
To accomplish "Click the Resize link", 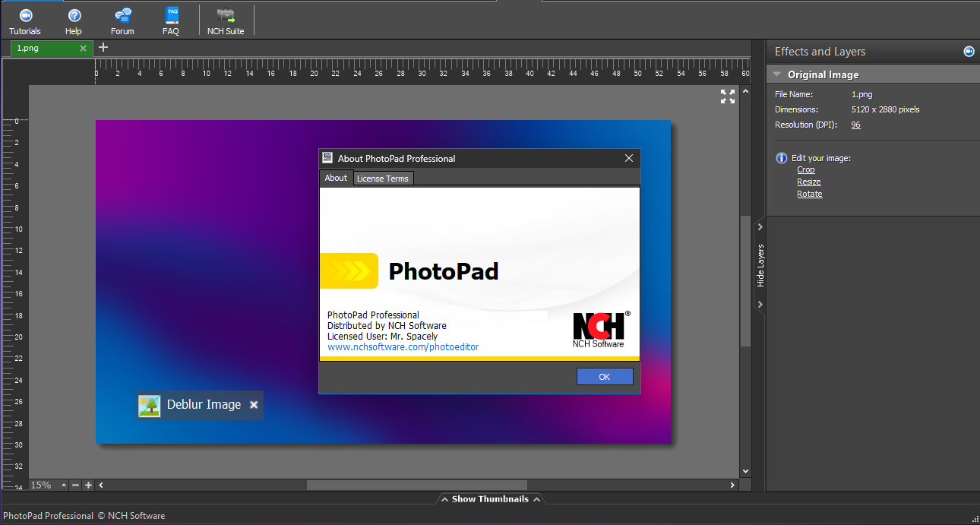I will (809, 182).
